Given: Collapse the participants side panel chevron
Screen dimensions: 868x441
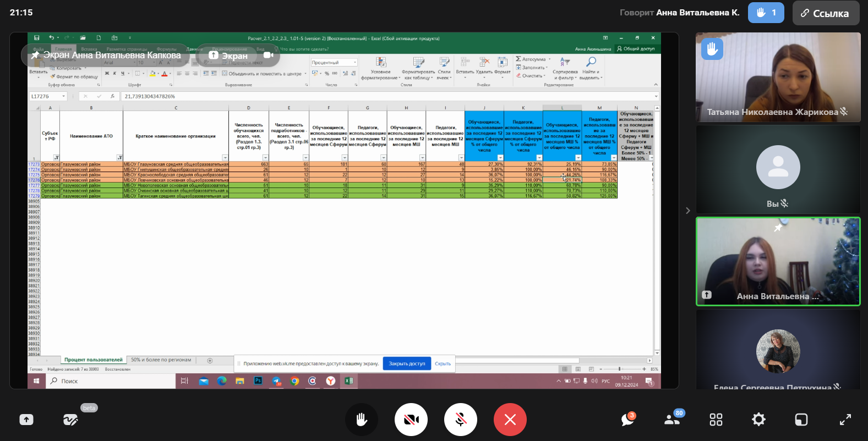Looking at the screenshot, I should (x=687, y=211).
